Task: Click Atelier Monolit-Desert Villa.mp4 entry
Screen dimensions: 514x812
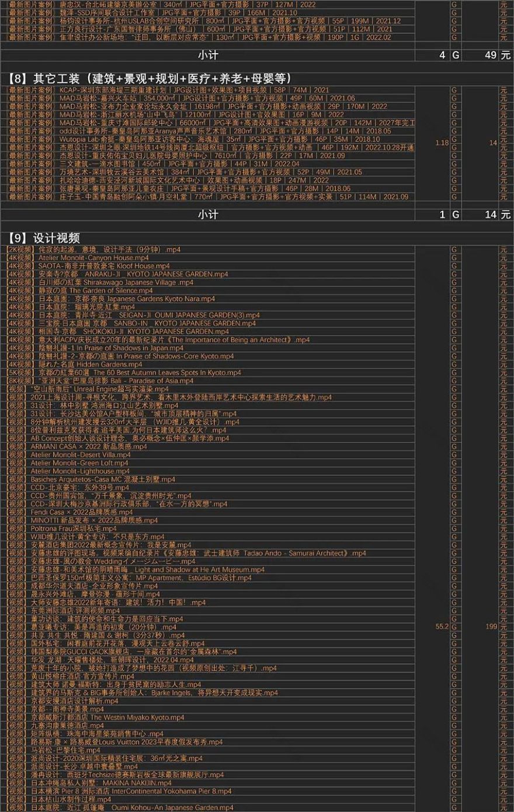Action: (x=81, y=454)
